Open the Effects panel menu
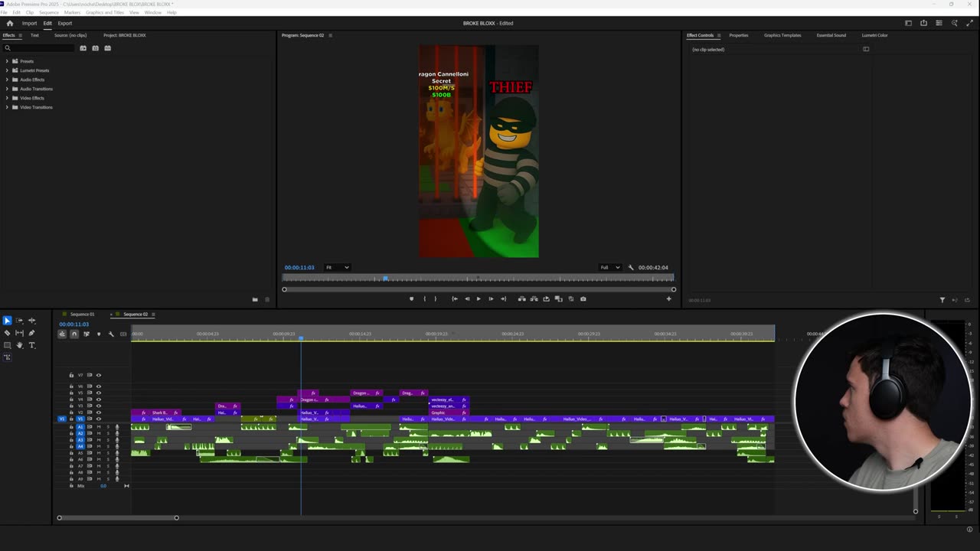The width and height of the screenshot is (980, 551). (x=21, y=35)
